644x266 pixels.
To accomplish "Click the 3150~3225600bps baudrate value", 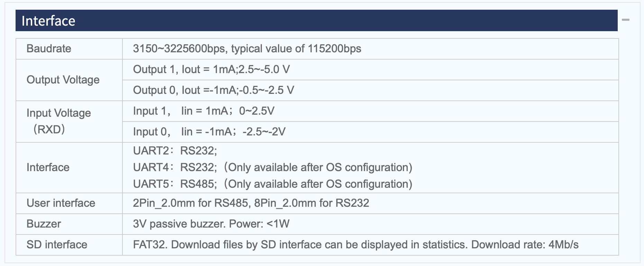I will [247, 48].
